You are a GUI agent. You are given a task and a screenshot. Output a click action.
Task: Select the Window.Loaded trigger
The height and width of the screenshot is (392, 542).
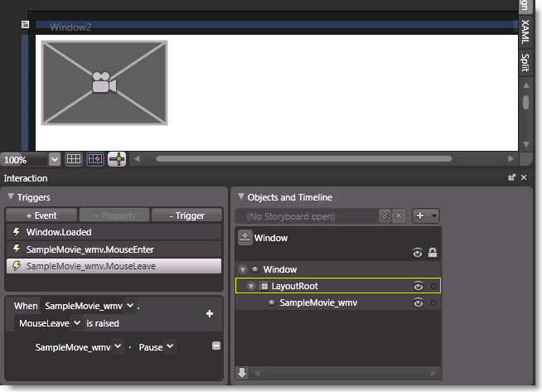pyautogui.click(x=114, y=232)
